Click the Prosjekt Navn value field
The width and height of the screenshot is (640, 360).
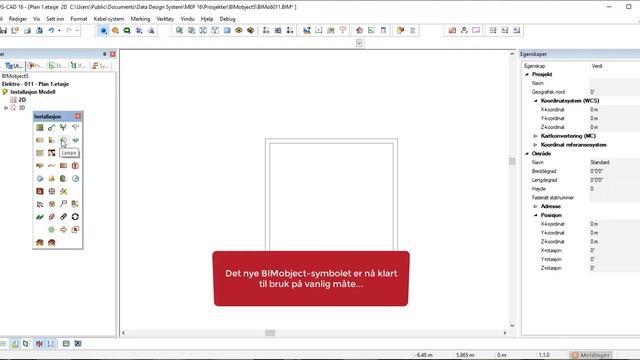614,83
